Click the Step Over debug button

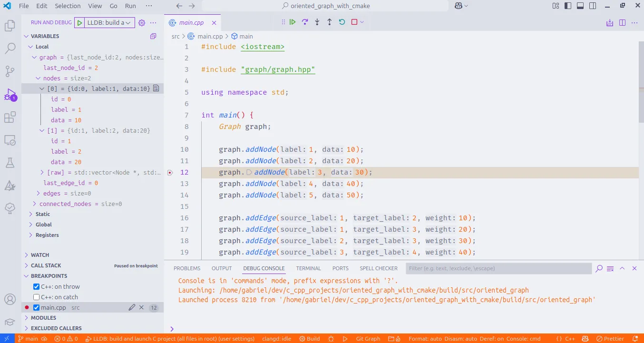[x=305, y=22]
